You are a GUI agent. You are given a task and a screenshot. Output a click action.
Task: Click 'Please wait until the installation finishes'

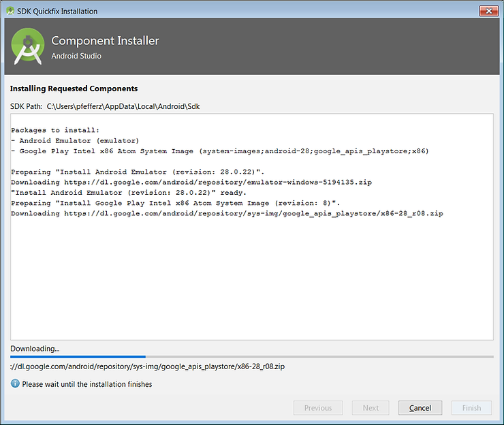tap(86, 384)
